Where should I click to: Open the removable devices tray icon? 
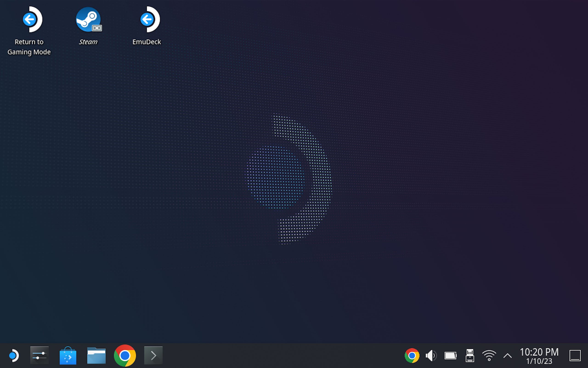[x=470, y=356]
